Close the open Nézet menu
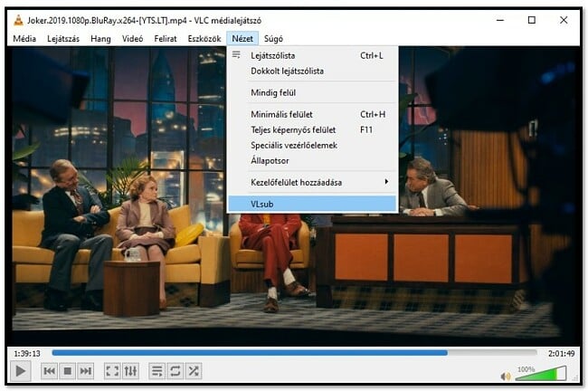588x391 pixels. point(242,39)
